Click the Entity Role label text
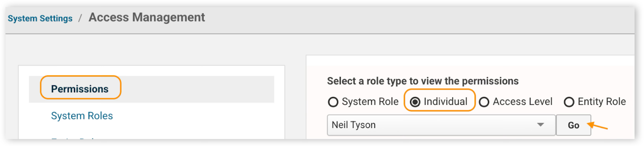644x147 pixels. click(602, 101)
